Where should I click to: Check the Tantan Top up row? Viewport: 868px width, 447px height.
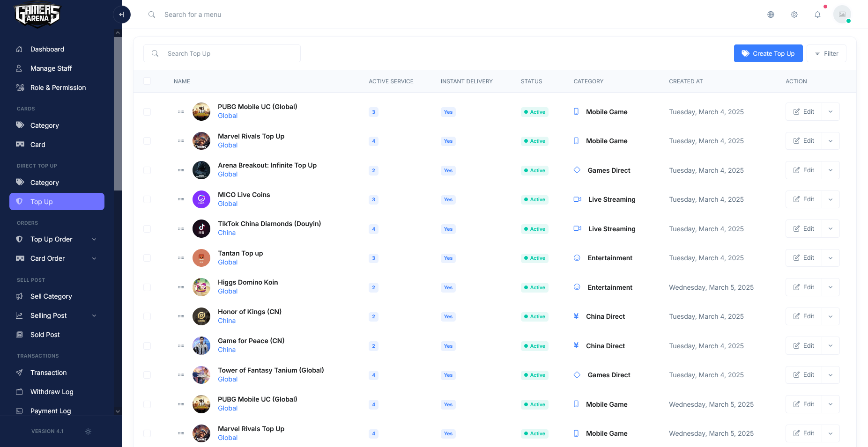click(x=147, y=258)
